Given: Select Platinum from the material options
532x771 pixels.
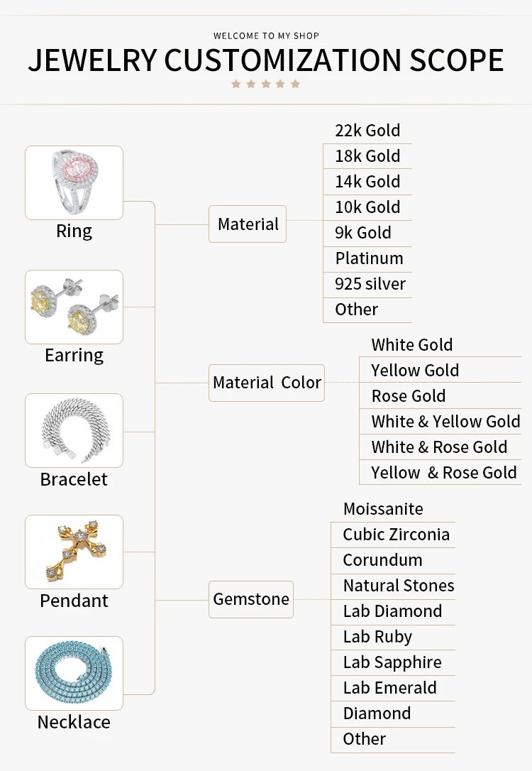Looking at the screenshot, I should tap(367, 258).
